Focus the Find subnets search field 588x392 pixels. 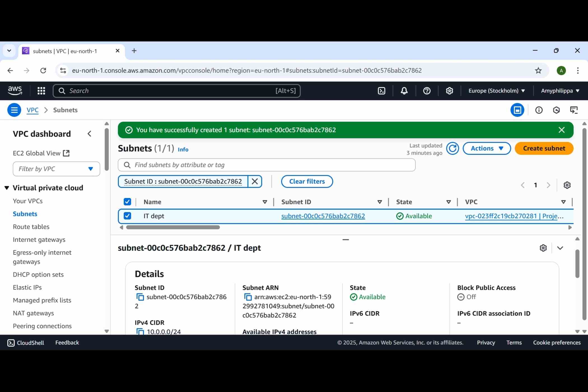click(x=267, y=165)
